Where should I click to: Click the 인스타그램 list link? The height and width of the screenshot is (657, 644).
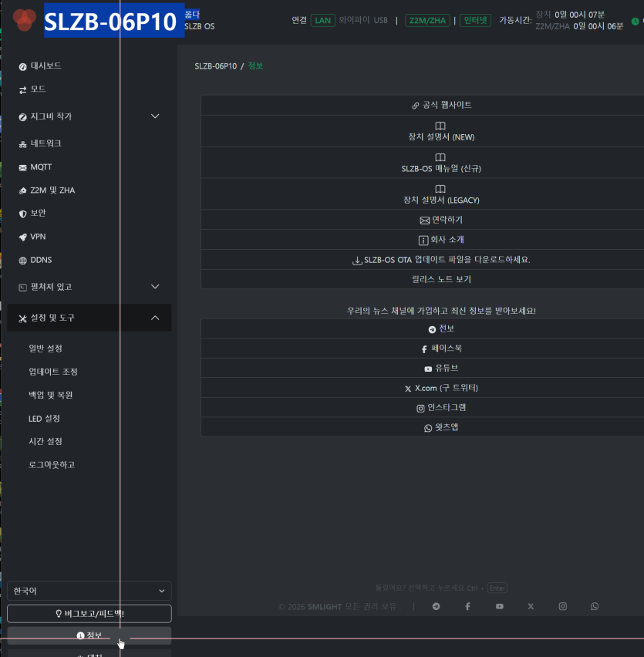point(441,408)
